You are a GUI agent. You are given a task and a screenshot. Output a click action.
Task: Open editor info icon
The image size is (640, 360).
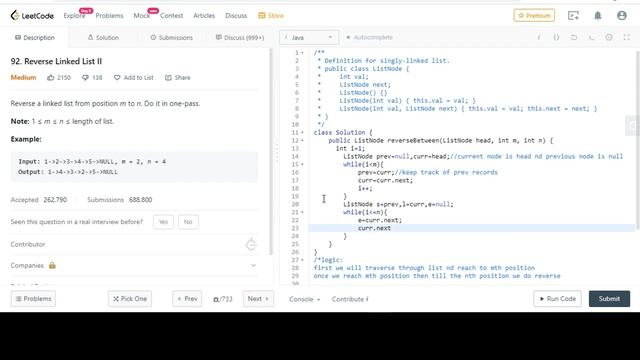point(539,37)
